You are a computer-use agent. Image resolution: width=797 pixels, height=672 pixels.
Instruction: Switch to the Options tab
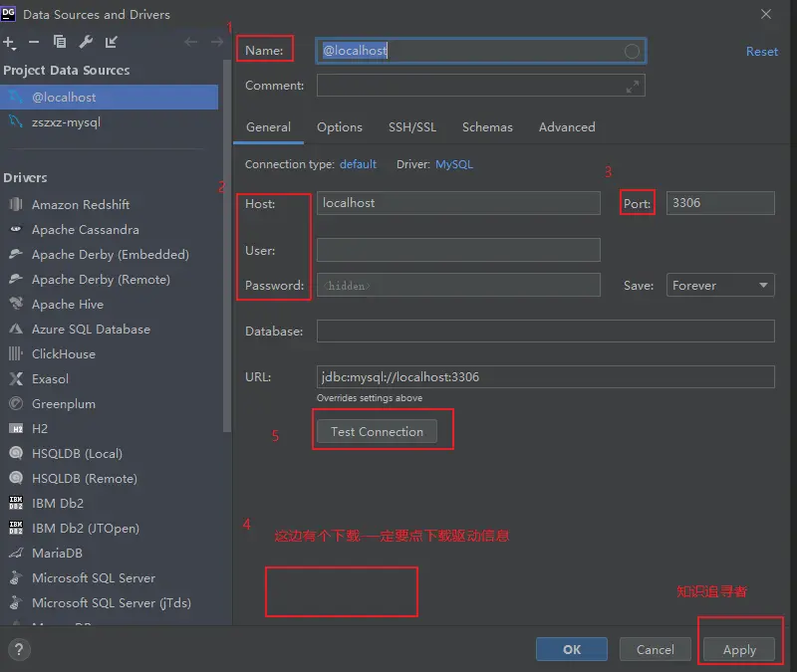coord(340,127)
